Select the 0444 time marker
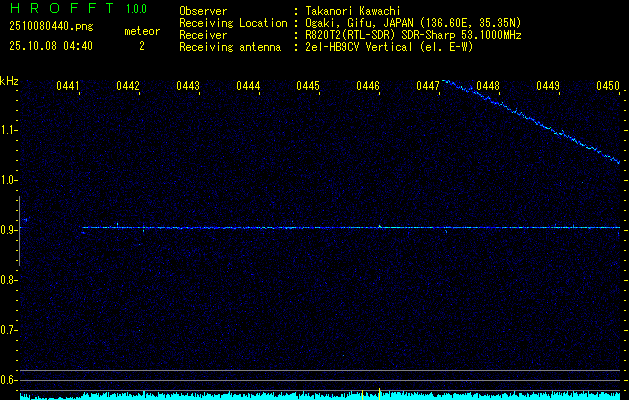 click(248, 87)
